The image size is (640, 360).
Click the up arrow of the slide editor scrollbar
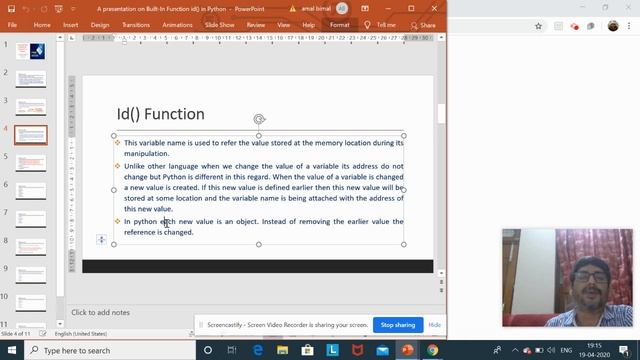coord(441,38)
